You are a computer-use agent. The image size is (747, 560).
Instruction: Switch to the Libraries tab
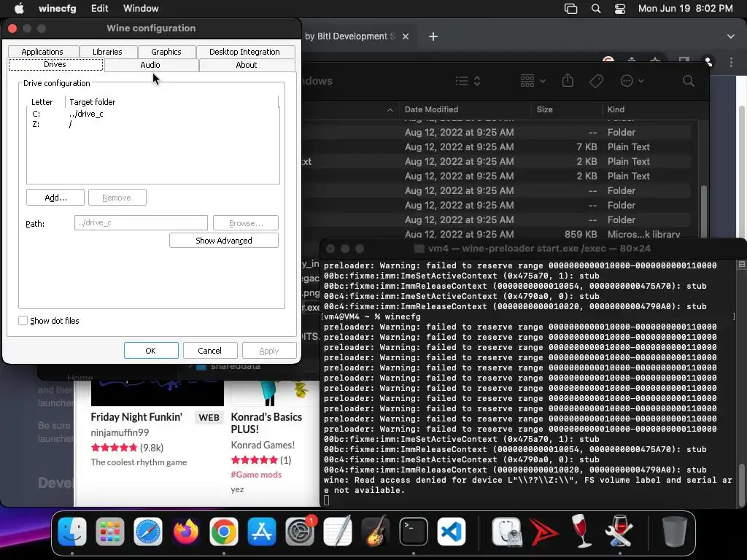(x=107, y=52)
